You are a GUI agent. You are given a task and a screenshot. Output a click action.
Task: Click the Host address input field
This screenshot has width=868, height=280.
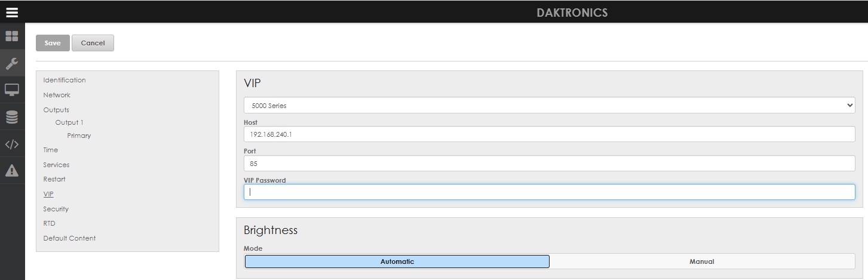(549, 134)
